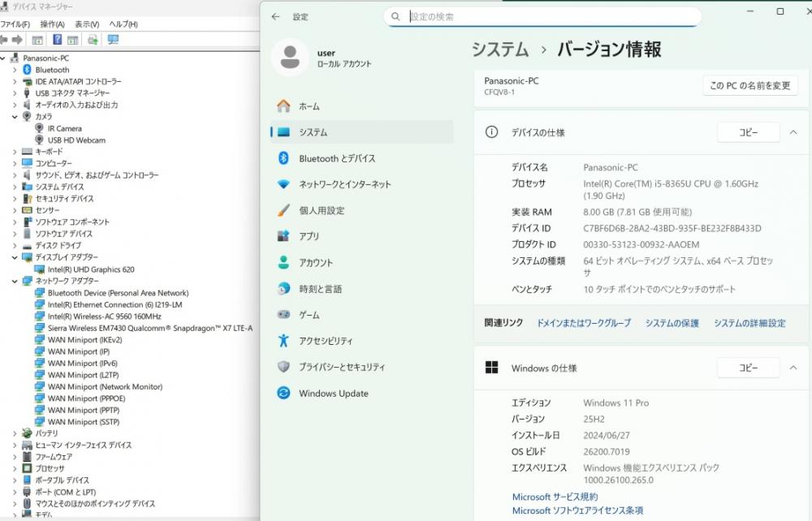Image resolution: width=812 pixels, height=521 pixels.
Task: Open the 操作(A) menu
Action: [52, 24]
